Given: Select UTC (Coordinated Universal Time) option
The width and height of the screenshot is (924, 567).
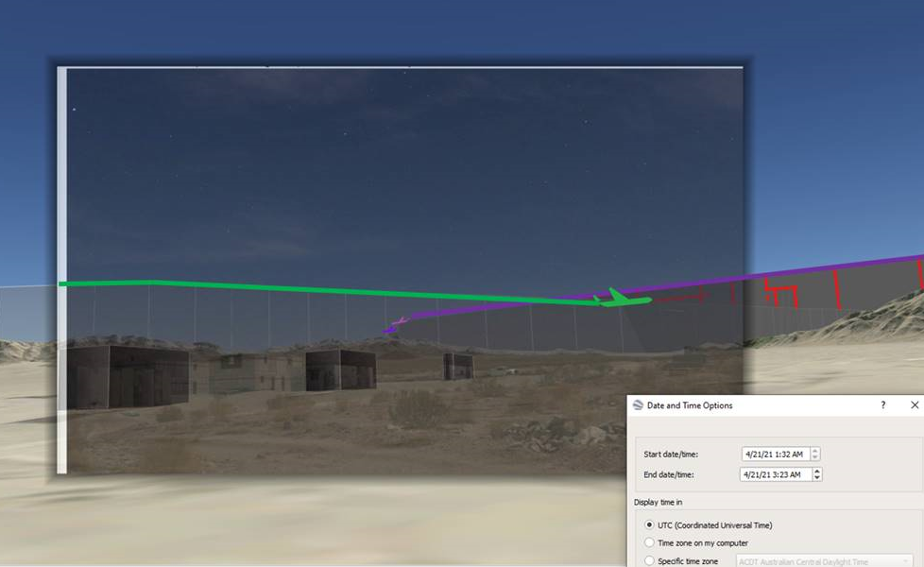Looking at the screenshot, I should [x=649, y=525].
